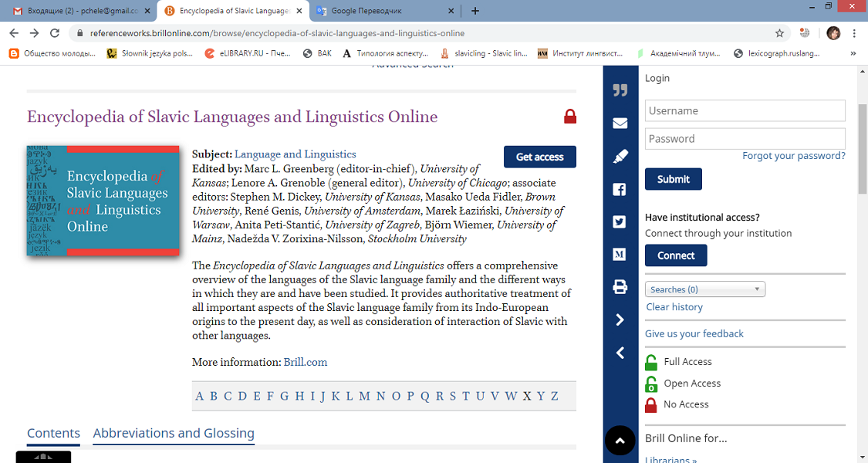Open the Contents tab
Viewport: 868px width, 463px height.
tap(54, 433)
